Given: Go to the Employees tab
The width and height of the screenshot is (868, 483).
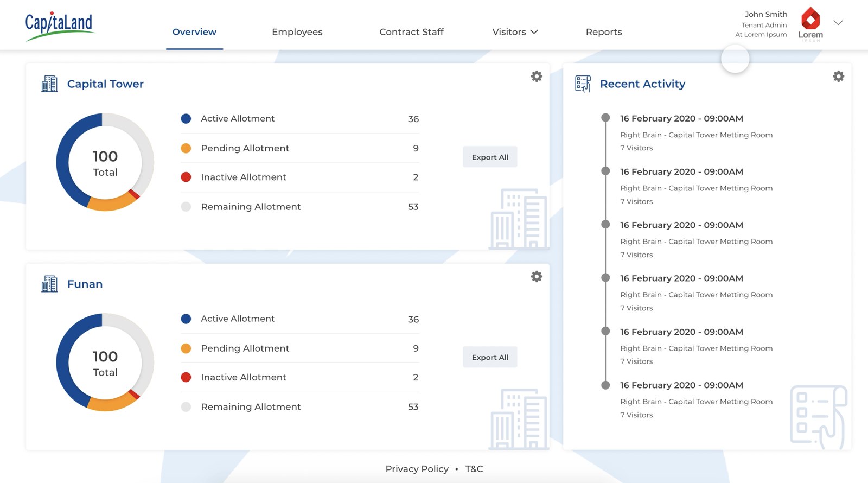Looking at the screenshot, I should tap(297, 32).
